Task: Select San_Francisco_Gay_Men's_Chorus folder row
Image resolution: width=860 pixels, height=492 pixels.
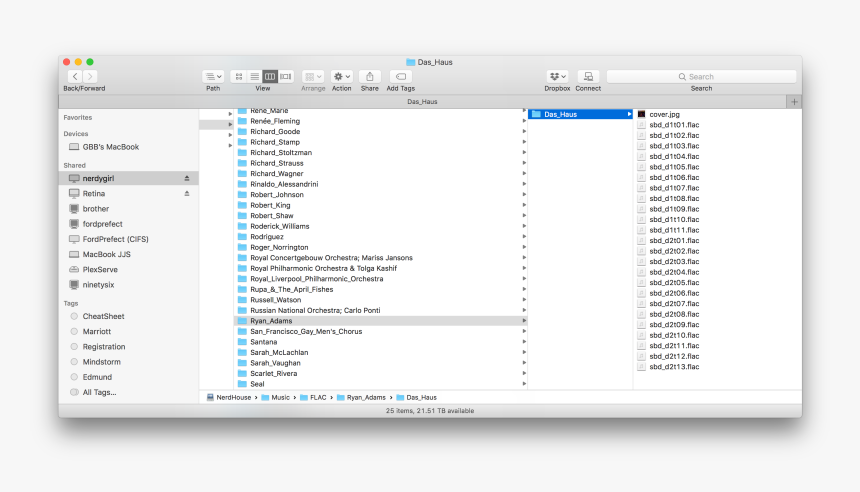Action: pos(381,331)
